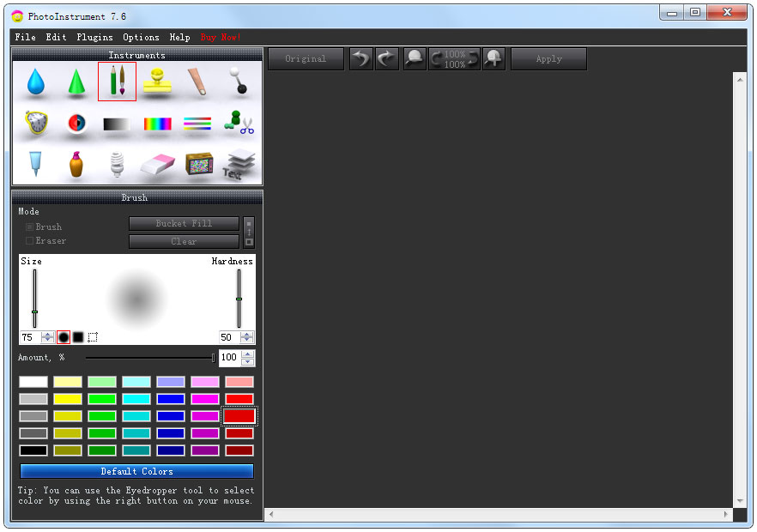
Task: Open the Plugins menu
Action: coord(94,37)
